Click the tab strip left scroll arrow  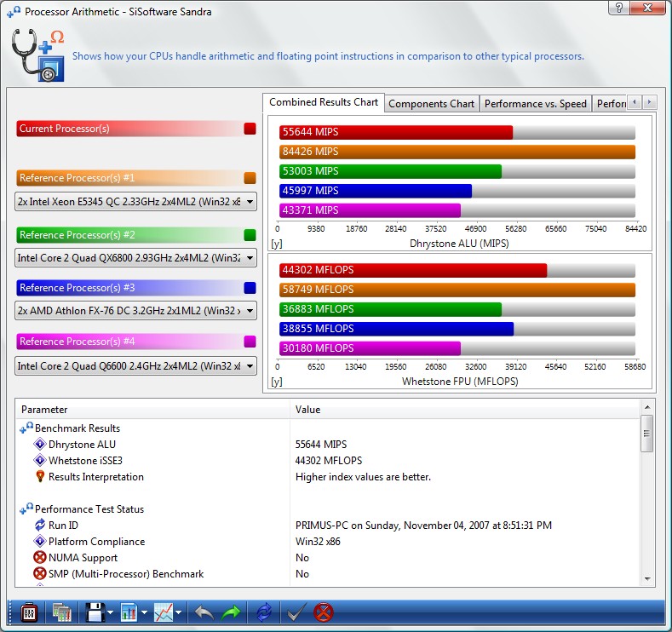[635, 102]
